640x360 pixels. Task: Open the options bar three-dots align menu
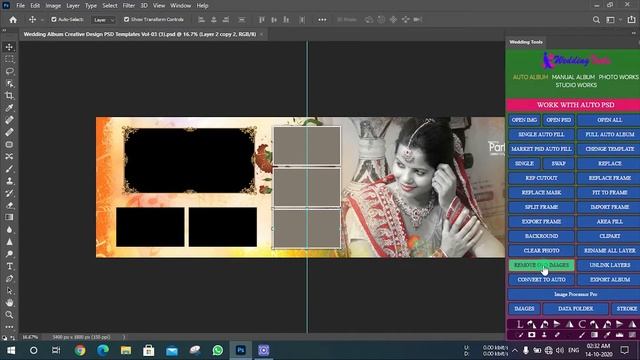coord(322,20)
